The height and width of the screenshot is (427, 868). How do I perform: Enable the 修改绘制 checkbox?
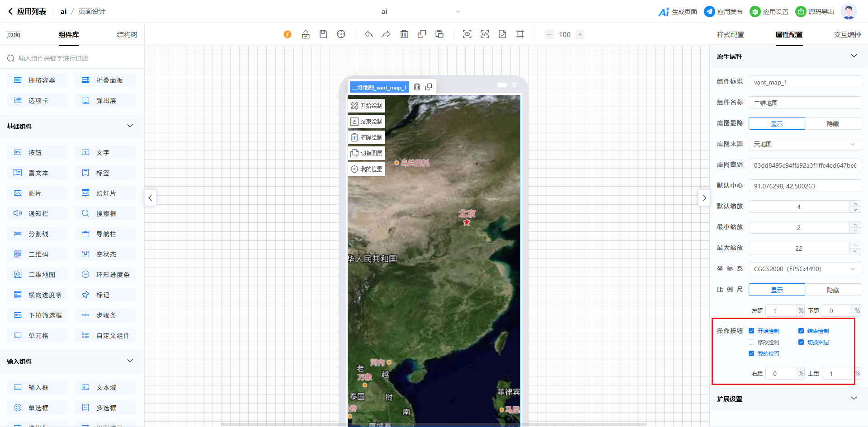(751, 343)
